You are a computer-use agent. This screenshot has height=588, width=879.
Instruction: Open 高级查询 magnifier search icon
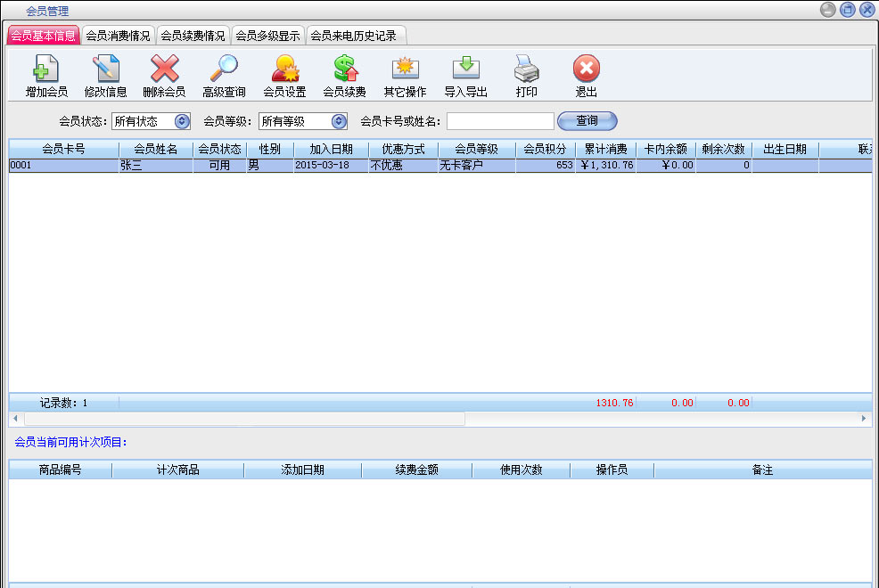pos(224,69)
